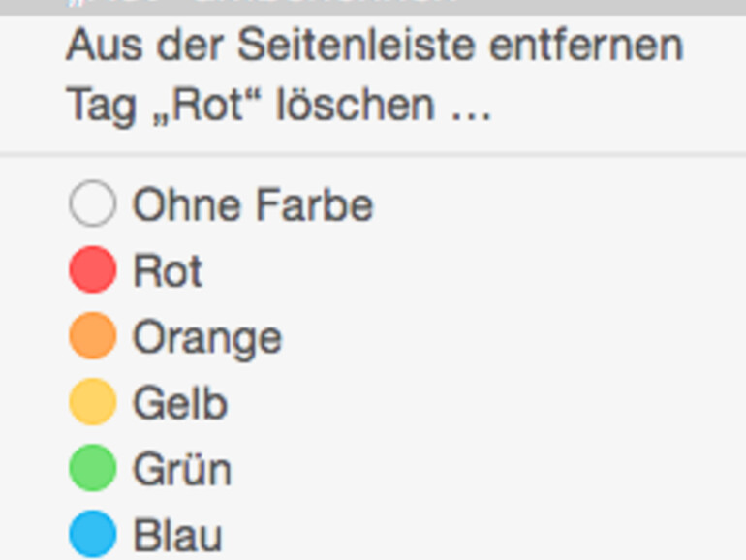Viewport: 746px width, 560px height.
Task: Click the red color circle
Action: click(93, 270)
